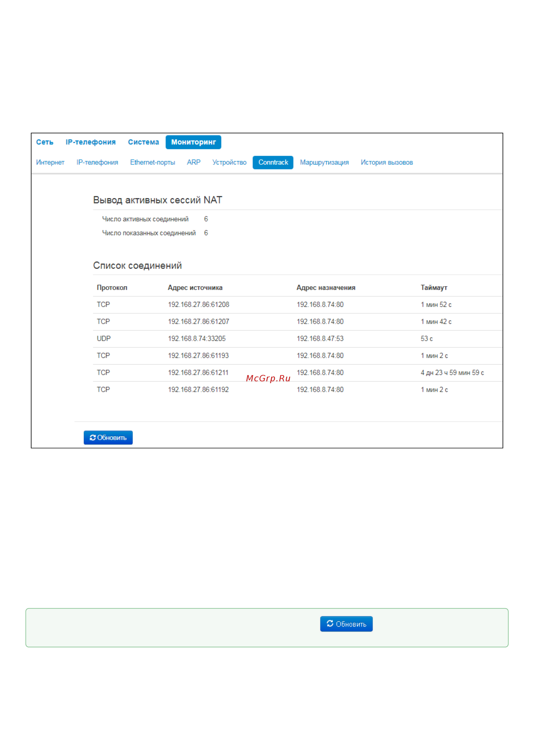534x756 pixels.
Task: Click the UDP protocol cell
Action: pos(104,338)
